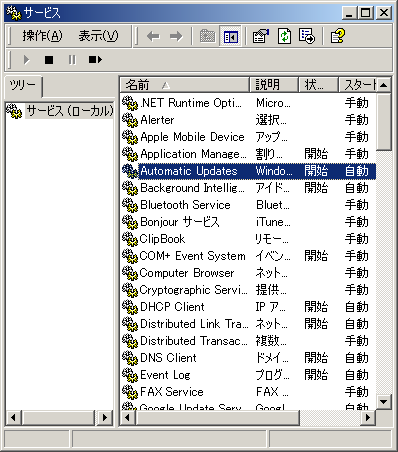
Task: Open the 操作(A) menu
Action: tap(42, 36)
